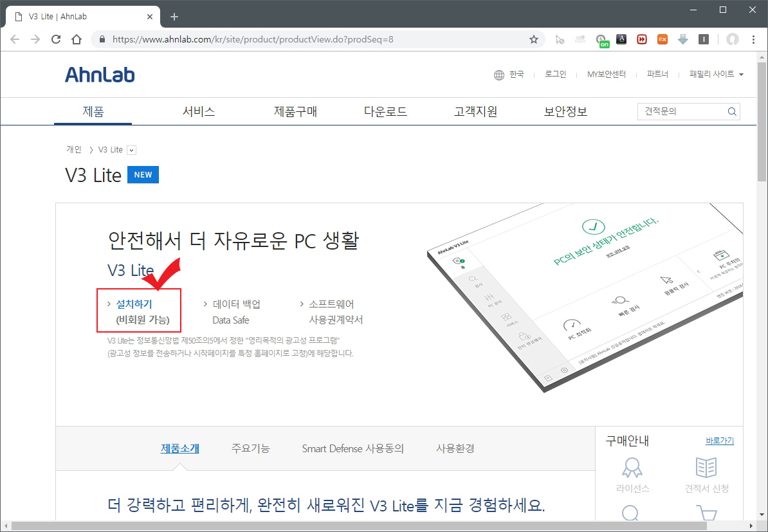Click the 한국 region link
The image size is (768, 532).
(x=517, y=74)
